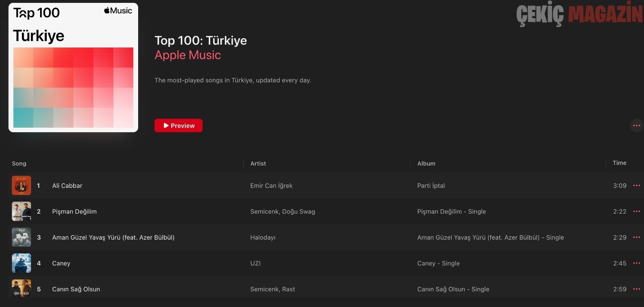
Task: Open artist Emir Can İğrek
Action: pyautogui.click(x=271, y=186)
